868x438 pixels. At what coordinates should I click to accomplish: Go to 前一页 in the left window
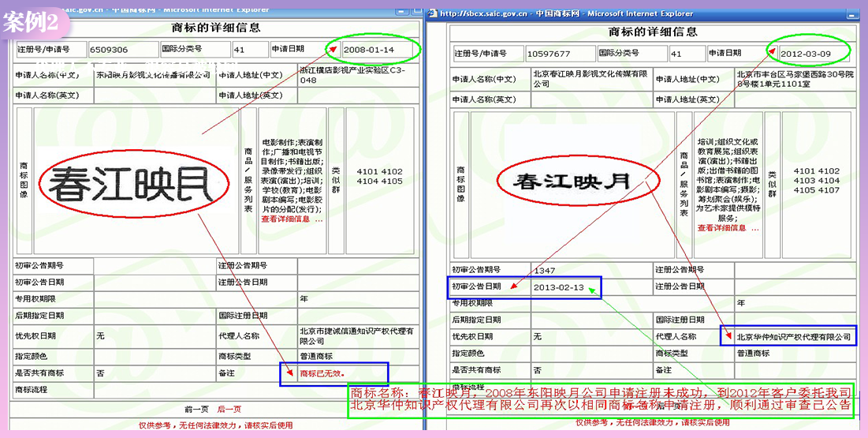coord(196,409)
